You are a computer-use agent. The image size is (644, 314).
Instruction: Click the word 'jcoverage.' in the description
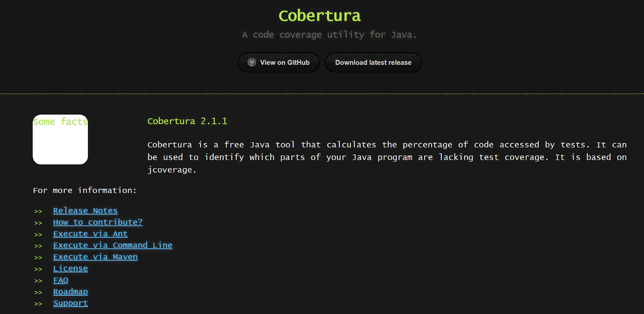click(x=172, y=170)
